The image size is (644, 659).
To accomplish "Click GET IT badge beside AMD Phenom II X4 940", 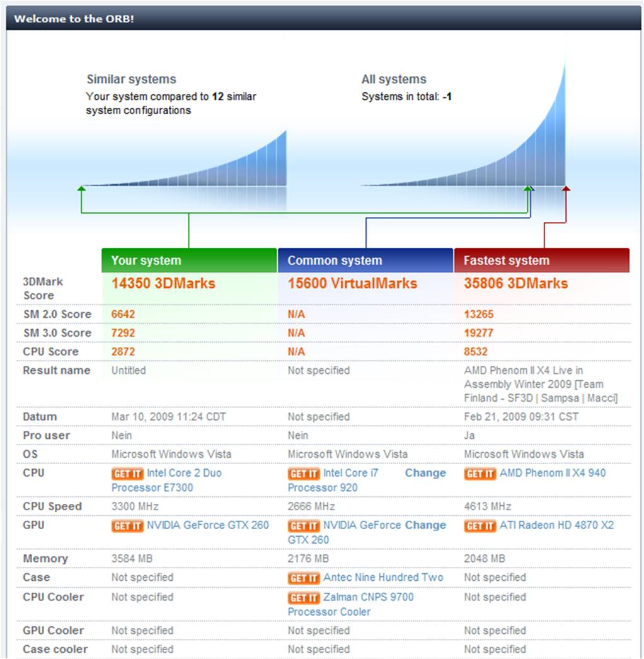I will [x=480, y=474].
